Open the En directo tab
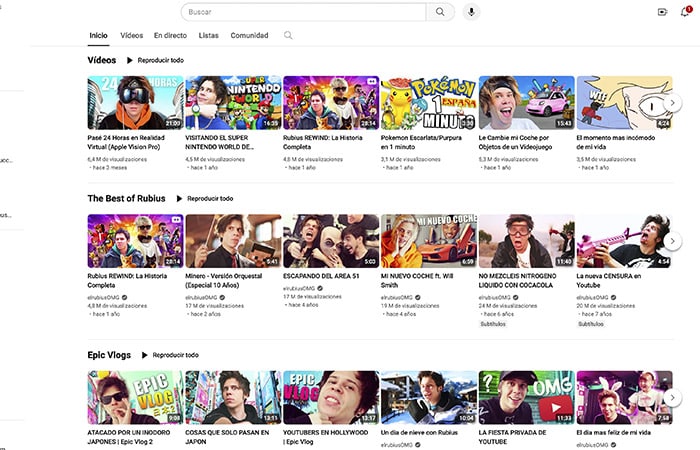 (170, 35)
